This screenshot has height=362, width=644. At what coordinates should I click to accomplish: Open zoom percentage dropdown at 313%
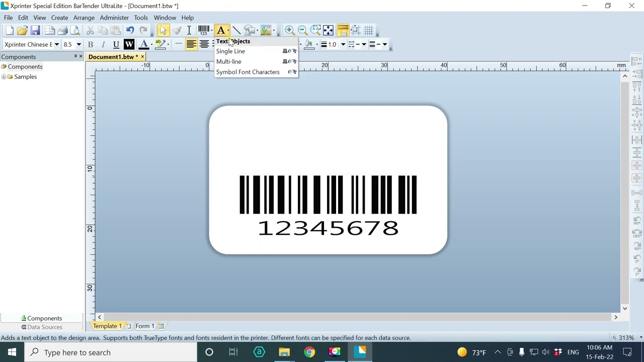click(x=640, y=338)
